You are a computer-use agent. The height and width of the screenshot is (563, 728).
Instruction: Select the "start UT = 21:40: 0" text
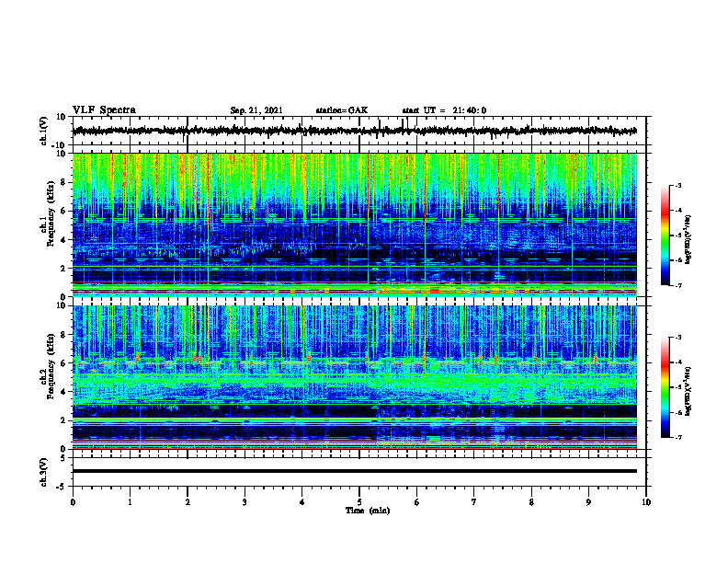pyautogui.click(x=444, y=110)
